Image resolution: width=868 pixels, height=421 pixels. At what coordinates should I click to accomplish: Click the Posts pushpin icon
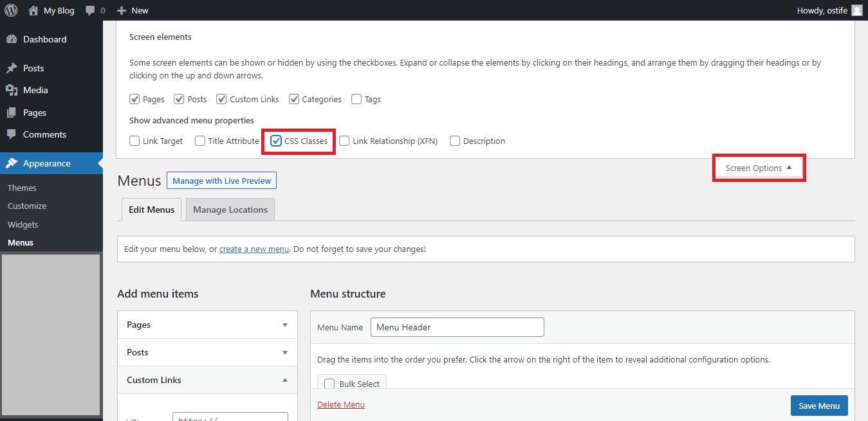coord(12,68)
